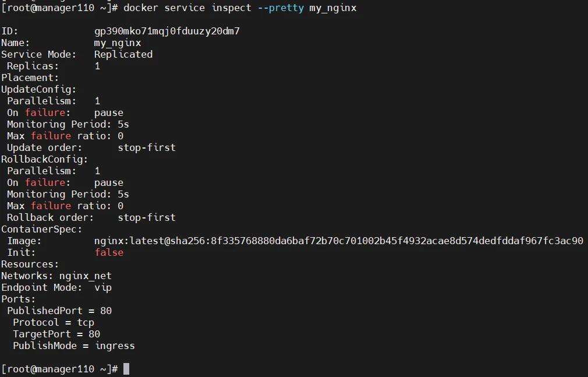Click the RollbackConfig heading

click(44, 159)
